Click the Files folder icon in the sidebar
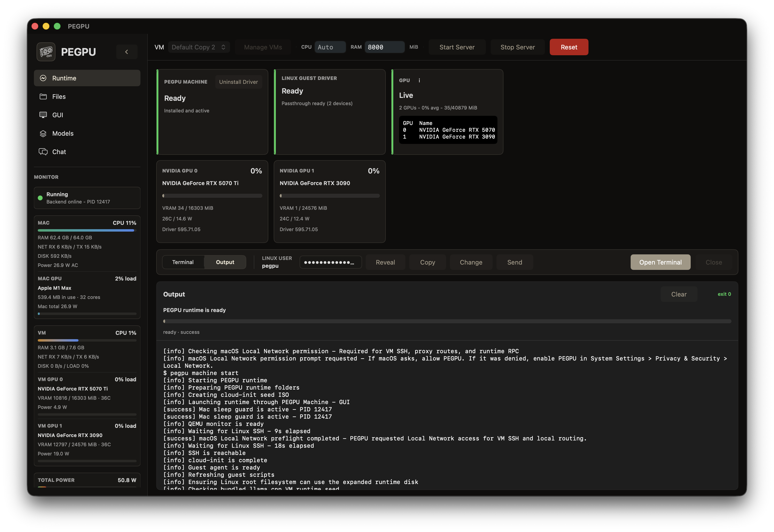The width and height of the screenshot is (774, 532). [x=43, y=96]
